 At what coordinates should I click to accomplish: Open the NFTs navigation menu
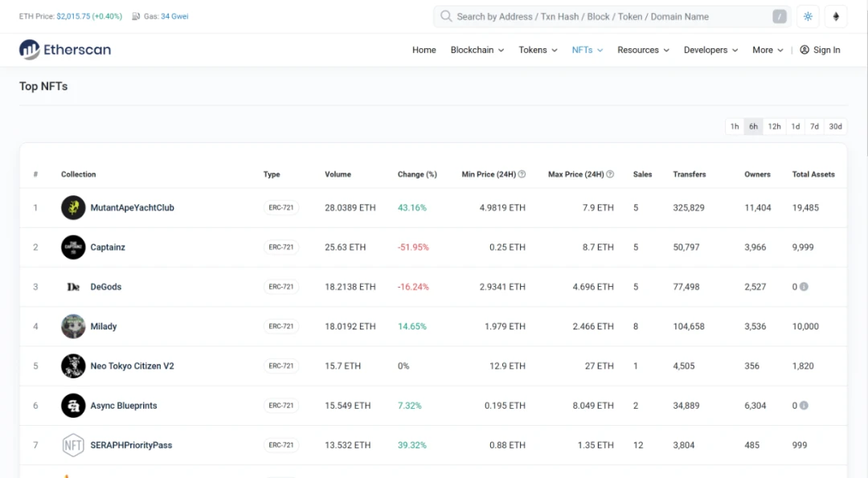587,50
